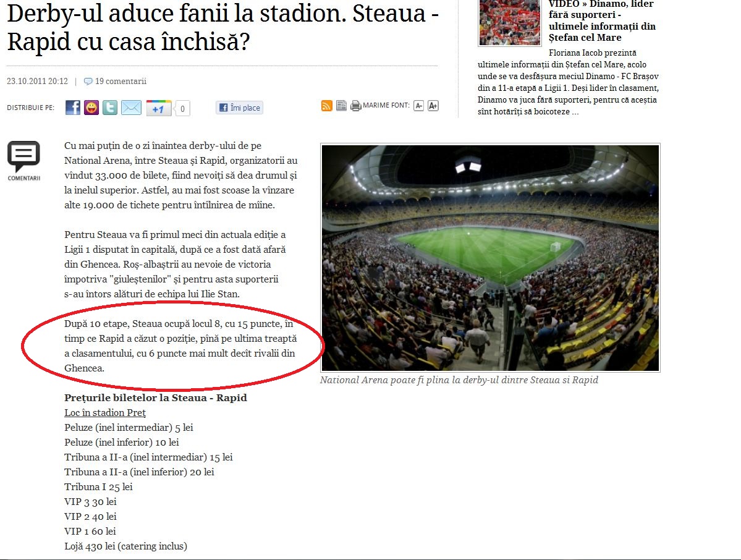
Task: Click the red fans video thumbnail
Action: 509,22
